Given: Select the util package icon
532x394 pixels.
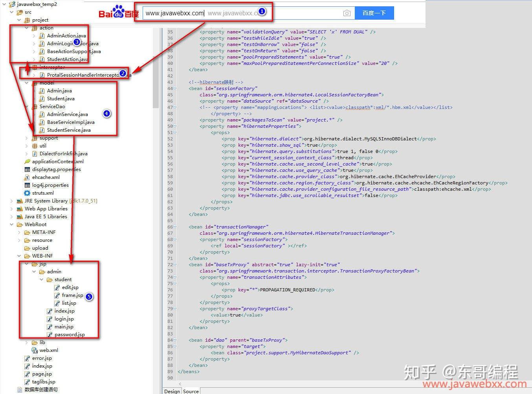Looking at the screenshot, I should pos(35,146).
